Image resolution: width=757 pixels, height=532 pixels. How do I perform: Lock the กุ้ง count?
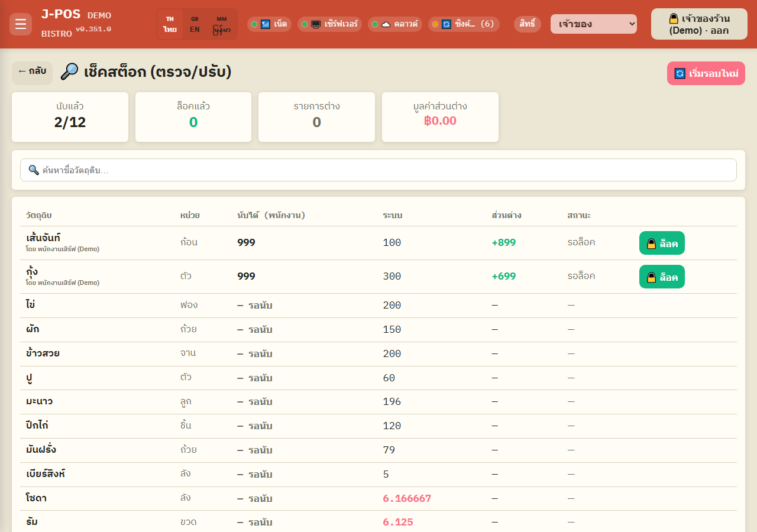[x=662, y=277]
